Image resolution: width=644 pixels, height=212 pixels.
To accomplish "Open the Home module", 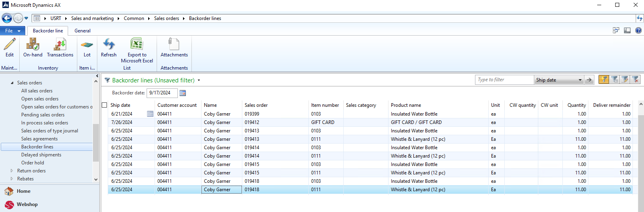I will tap(24, 191).
